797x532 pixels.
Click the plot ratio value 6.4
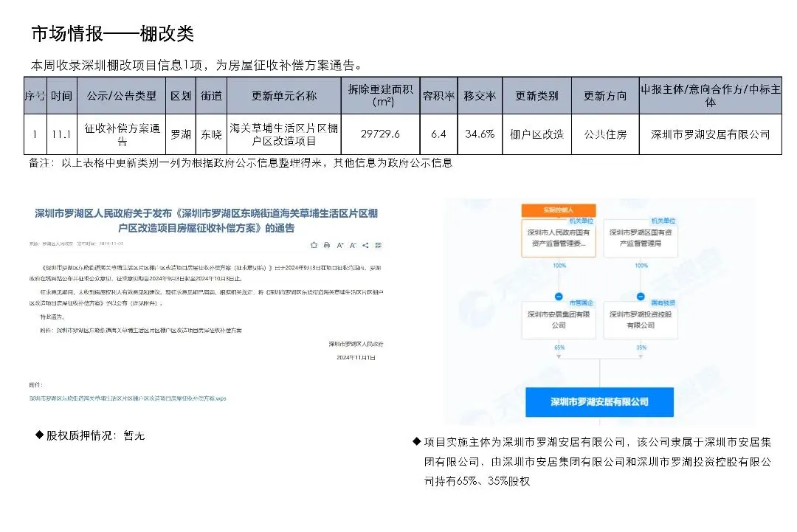pos(438,134)
